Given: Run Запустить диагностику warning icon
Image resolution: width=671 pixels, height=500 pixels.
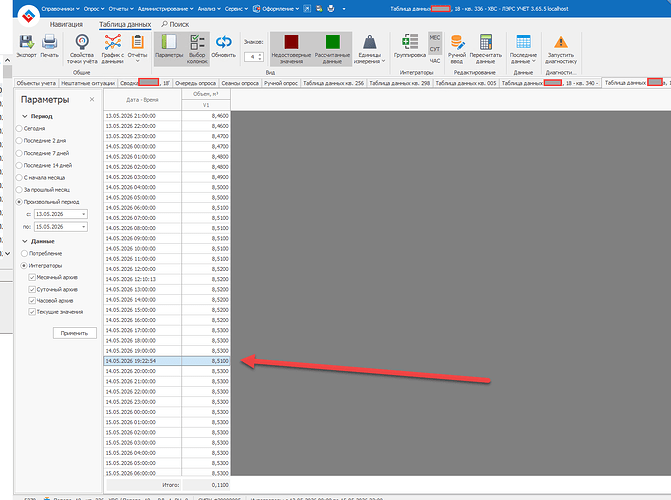Looking at the screenshot, I should [561, 42].
